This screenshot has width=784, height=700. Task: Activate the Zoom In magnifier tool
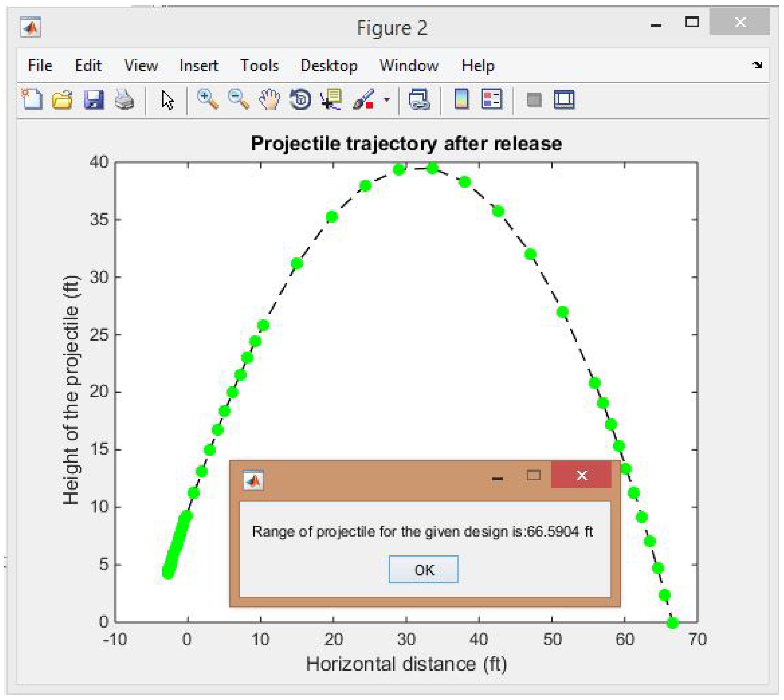click(207, 100)
